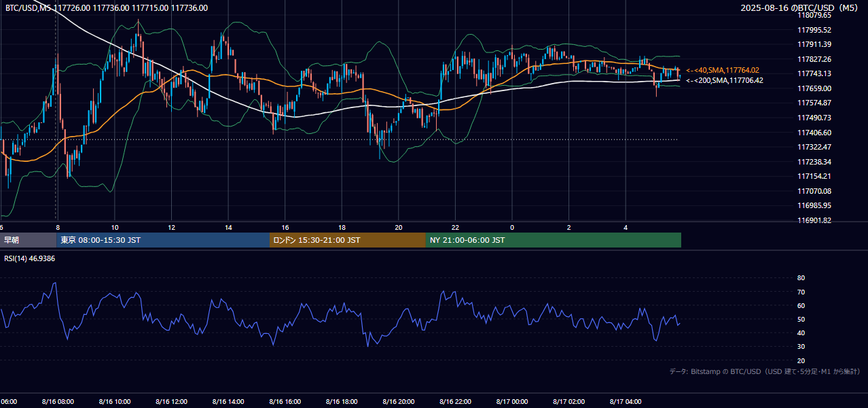
Task: Click the BTC/USD,M5 OHLC header text
Action: 107,8
